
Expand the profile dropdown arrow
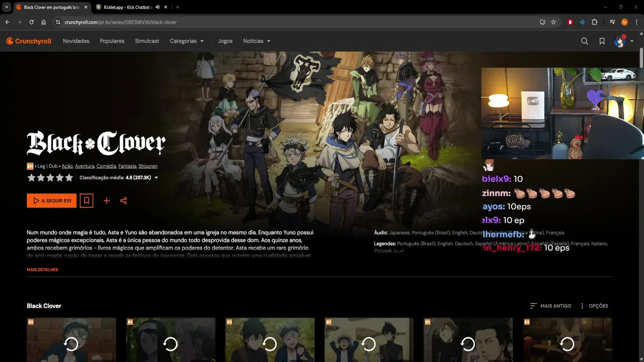[632, 41]
